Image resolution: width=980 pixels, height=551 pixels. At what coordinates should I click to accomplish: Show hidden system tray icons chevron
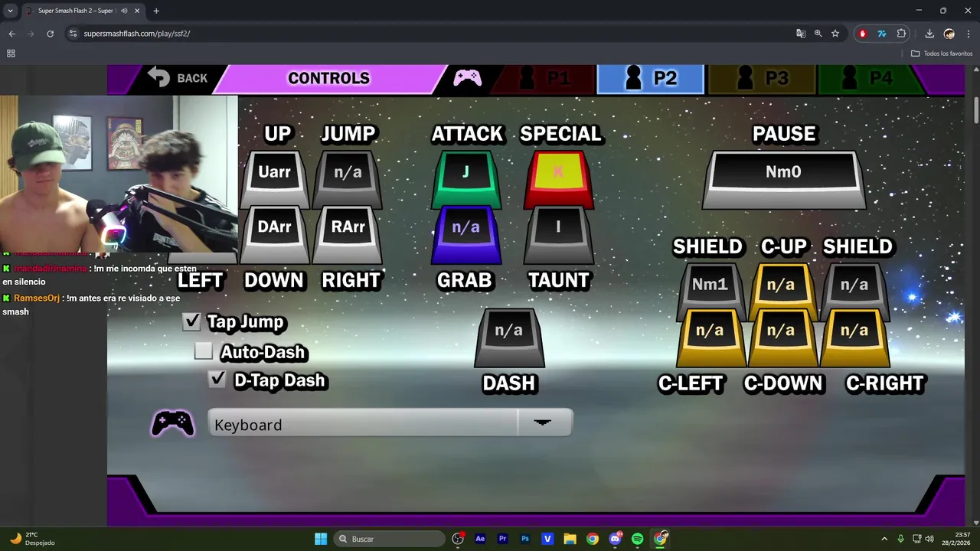[x=884, y=539]
